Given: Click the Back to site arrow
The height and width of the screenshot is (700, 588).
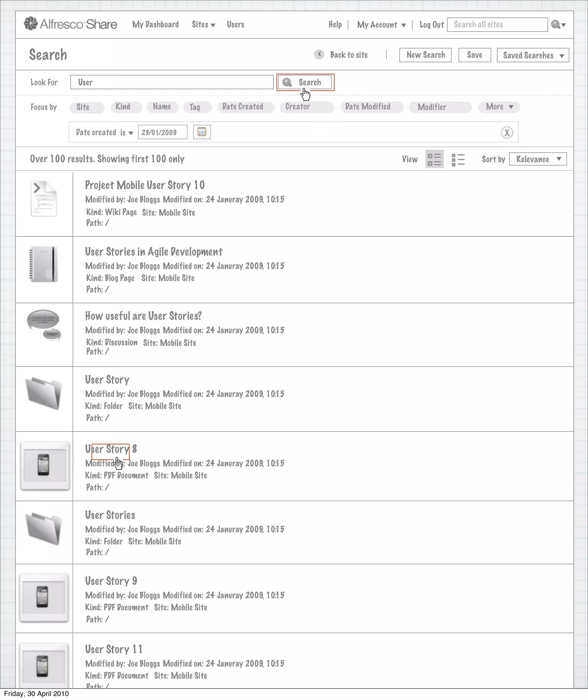Looking at the screenshot, I should (319, 54).
